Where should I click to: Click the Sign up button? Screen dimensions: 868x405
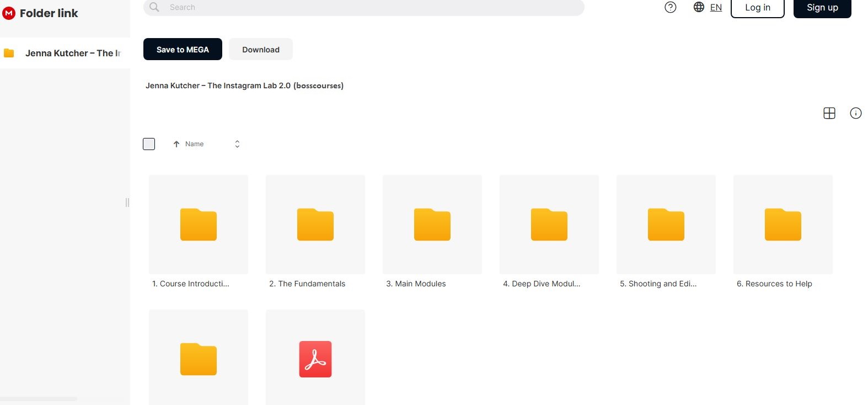[x=822, y=8]
